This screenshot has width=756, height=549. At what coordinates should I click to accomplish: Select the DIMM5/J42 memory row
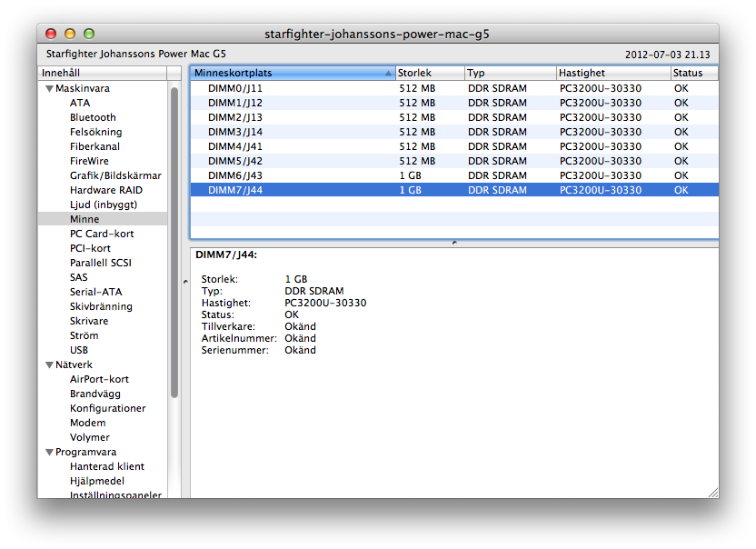click(454, 161)
